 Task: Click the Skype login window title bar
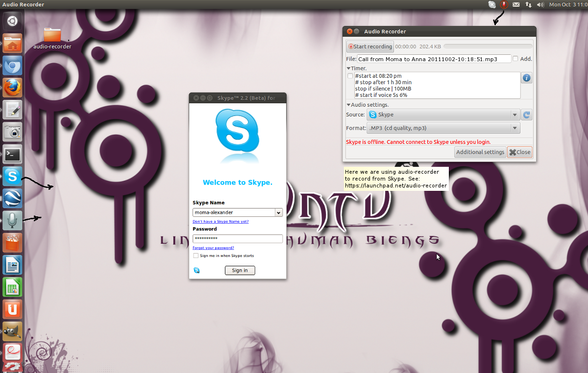point(238,98)
